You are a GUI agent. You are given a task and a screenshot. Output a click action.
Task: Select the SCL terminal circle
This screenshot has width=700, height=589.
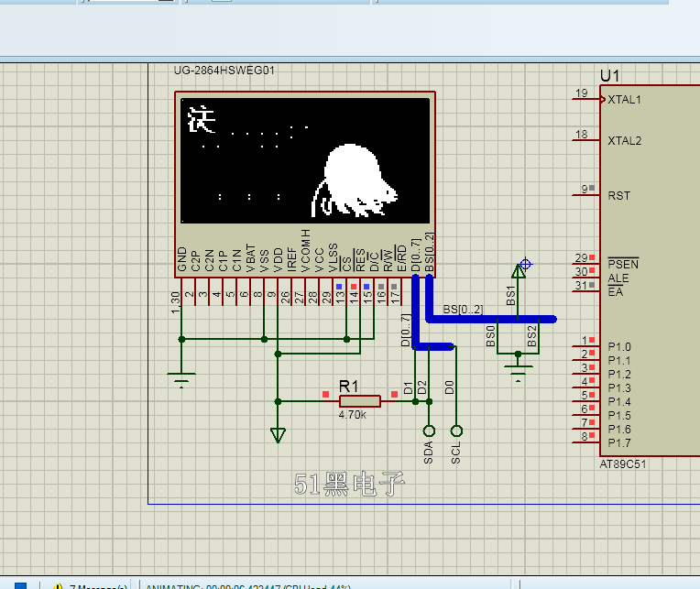[456, 431]
